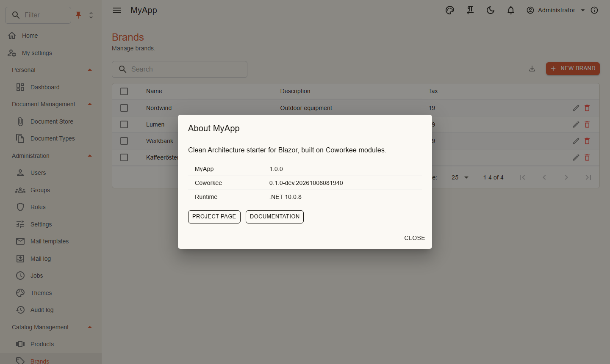The image size is (610, 364).
Task: Delete the Werkbank brand row
Action: click(587, 141)
